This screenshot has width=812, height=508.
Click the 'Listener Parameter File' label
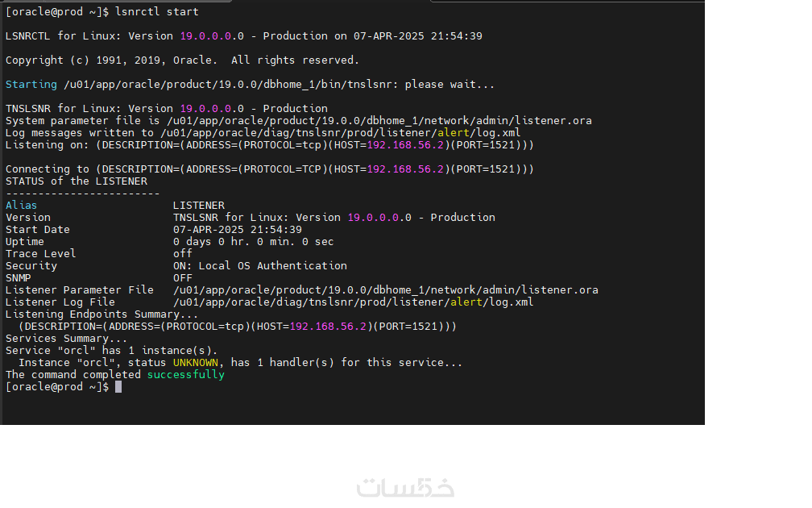pyautogui.click(x=79, y=290)
